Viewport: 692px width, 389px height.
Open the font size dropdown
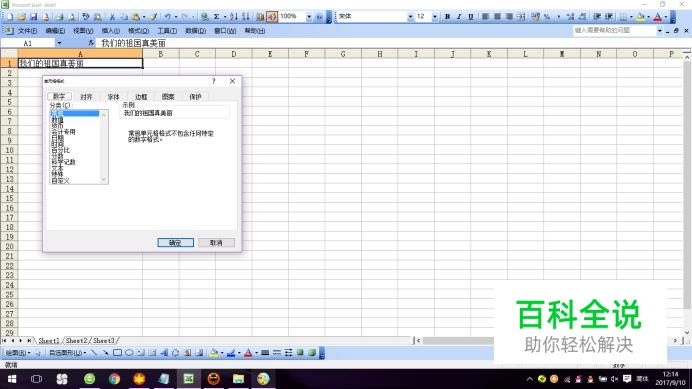[435, 17]
